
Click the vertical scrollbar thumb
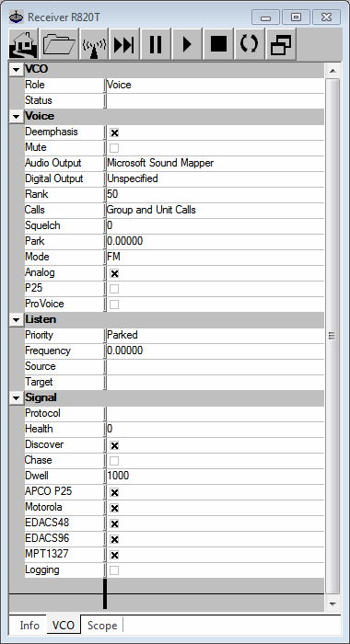[332, 336]
